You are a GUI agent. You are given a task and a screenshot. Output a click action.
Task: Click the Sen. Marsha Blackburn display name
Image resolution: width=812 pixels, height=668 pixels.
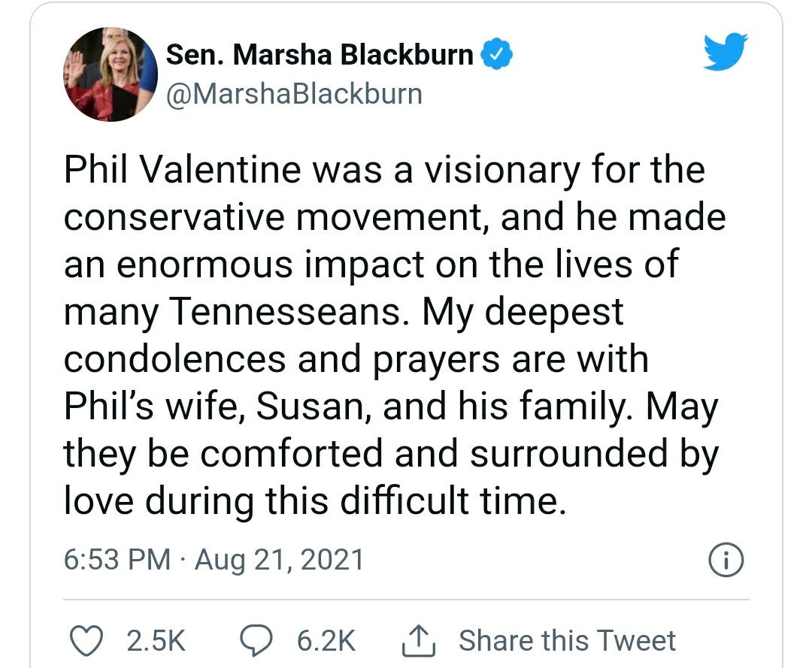point(320,55)
